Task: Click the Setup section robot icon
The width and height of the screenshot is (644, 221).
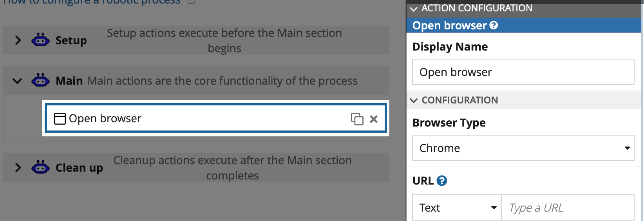Action: point(40,40)
